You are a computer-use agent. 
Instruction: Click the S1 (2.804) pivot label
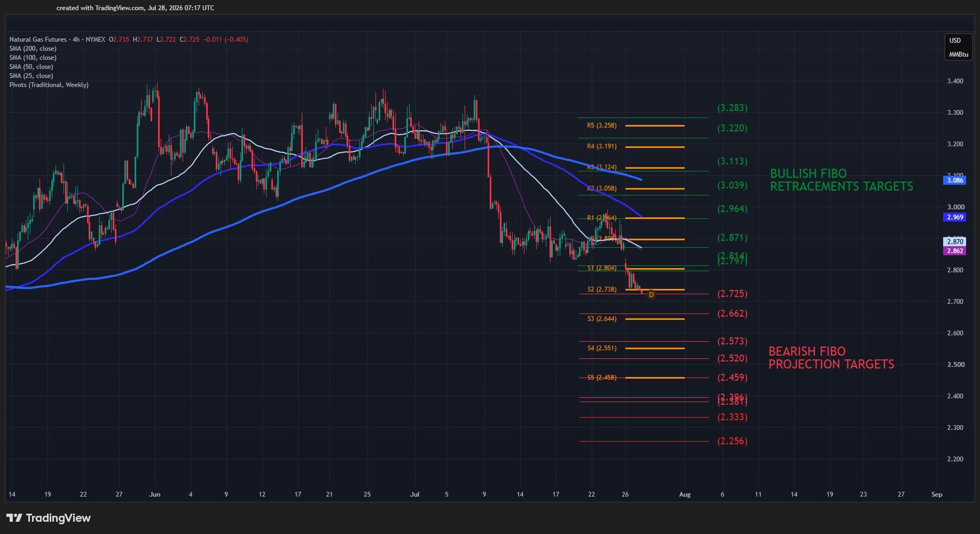pos(602,268)
